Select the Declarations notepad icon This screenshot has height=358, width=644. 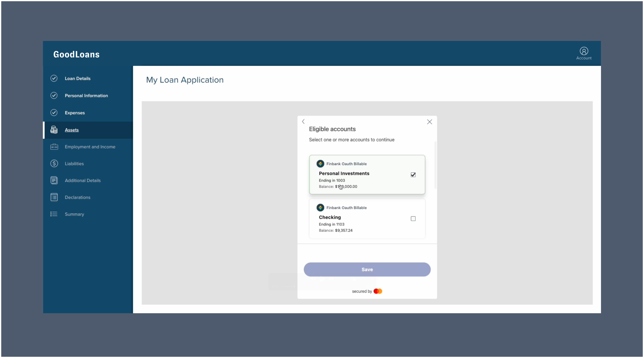click(54, 197)
